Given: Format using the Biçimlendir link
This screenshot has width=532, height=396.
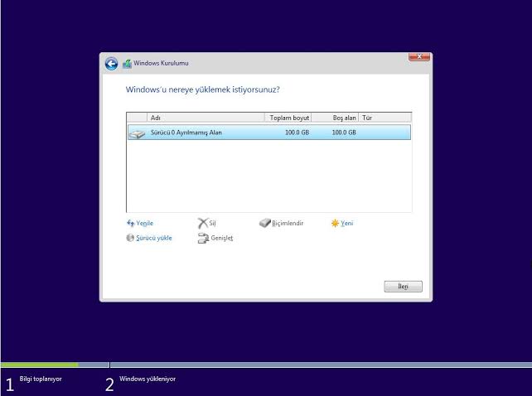Looking at the screenshot, I should [x=288, y=224].
